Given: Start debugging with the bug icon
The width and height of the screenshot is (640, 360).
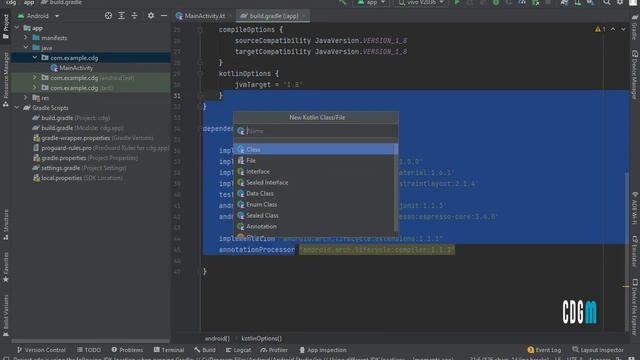Looking at the screenshot, I should [x=496, y=2].
